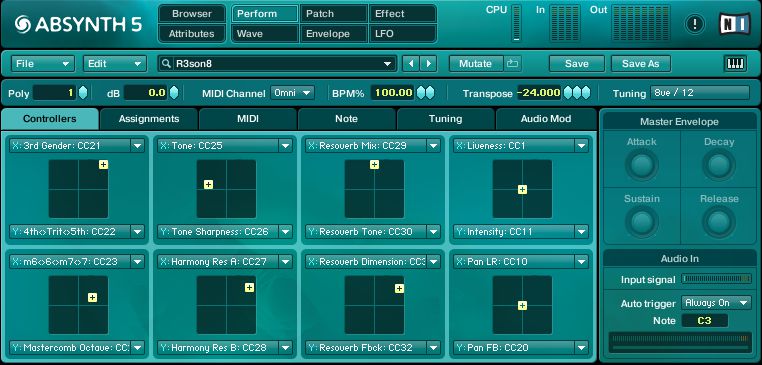Switch to the LFO window
This screenshot has width=762, height=365.
tap(402, 34)
